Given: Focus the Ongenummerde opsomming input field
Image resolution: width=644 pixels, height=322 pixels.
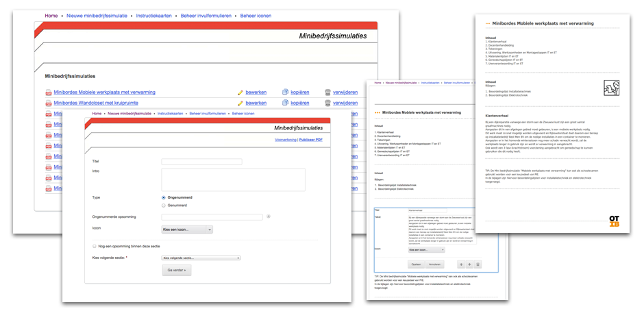Looking at the screenshot, I should click(x=212, y=217).
